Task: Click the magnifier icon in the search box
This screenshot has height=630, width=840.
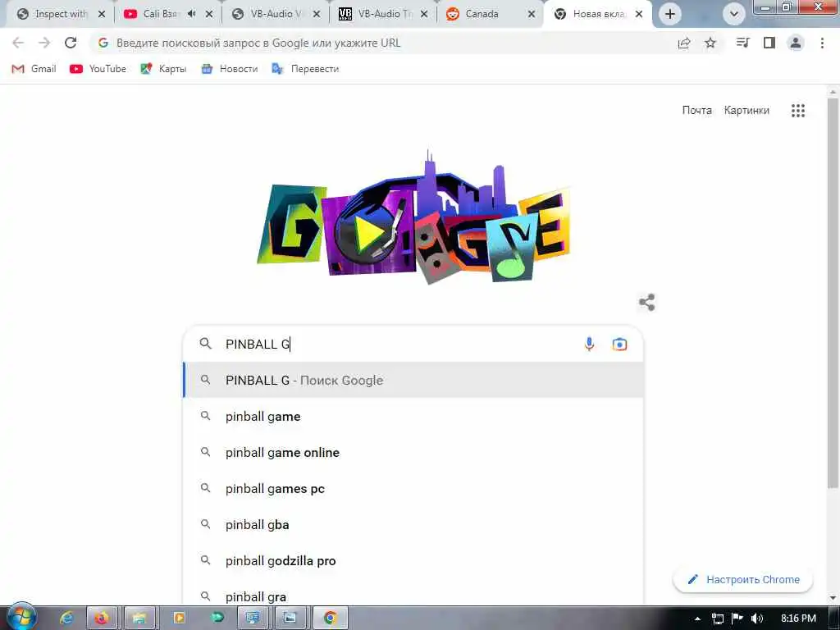Action: 206,344
